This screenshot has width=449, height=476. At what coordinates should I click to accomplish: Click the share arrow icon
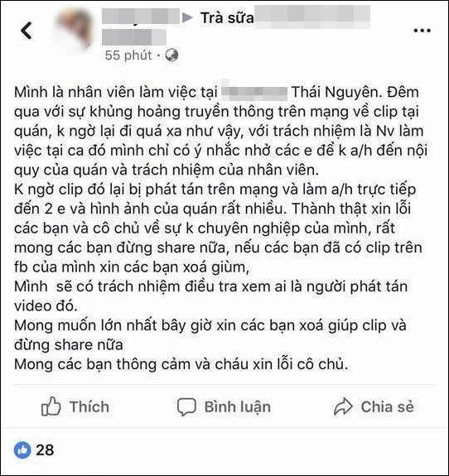click(343, 406)
